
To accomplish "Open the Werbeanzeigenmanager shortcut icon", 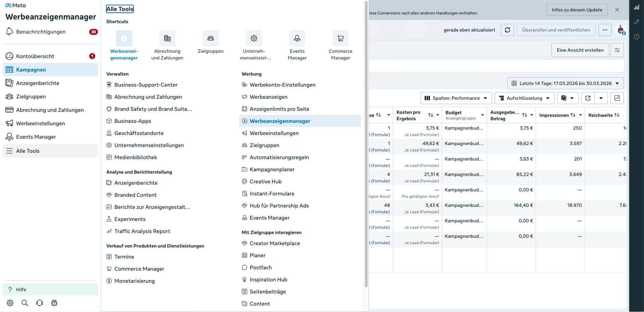I will tap(124, 38).
